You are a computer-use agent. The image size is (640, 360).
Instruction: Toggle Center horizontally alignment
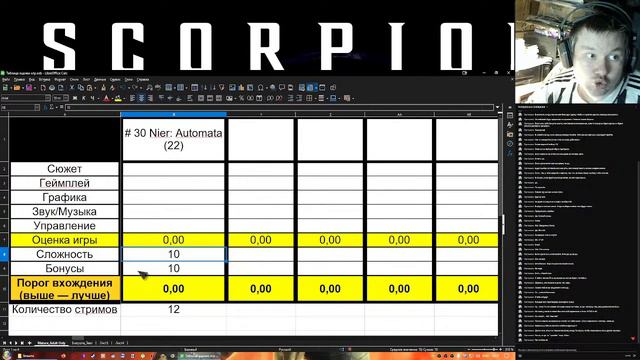point(142,98)
